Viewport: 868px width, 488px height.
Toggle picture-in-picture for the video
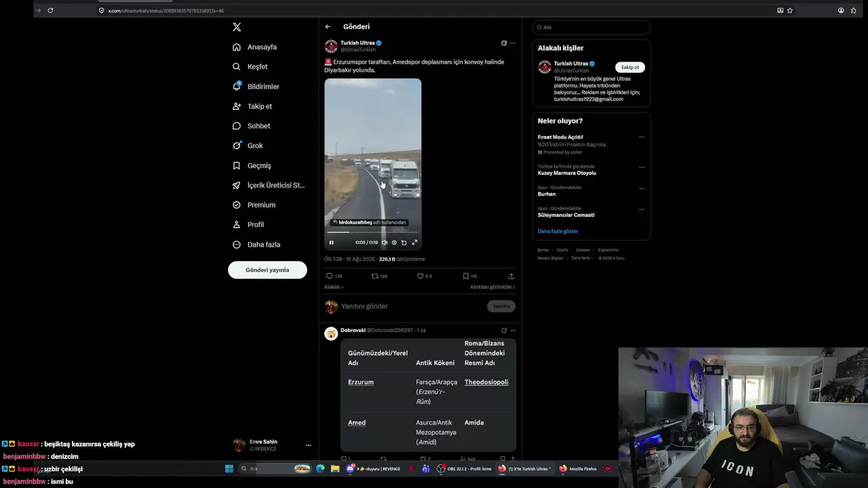click(x=404, y=243)
